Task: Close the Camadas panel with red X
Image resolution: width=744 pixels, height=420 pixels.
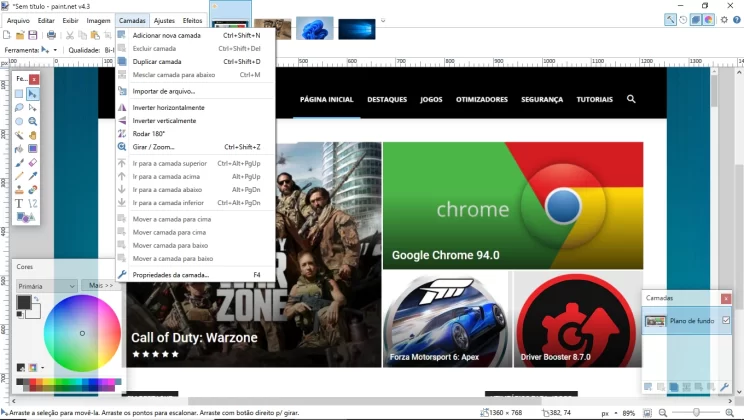Action: point(725,298)
